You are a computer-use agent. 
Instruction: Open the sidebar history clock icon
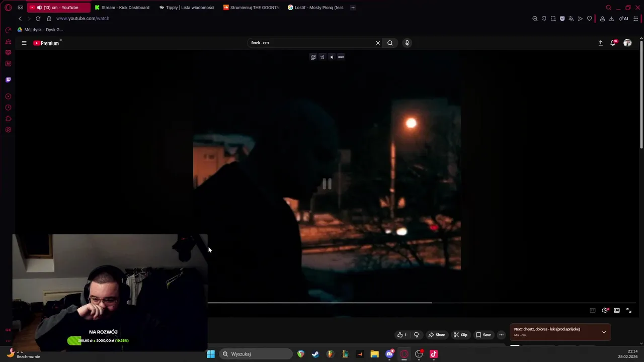[8, 108]
